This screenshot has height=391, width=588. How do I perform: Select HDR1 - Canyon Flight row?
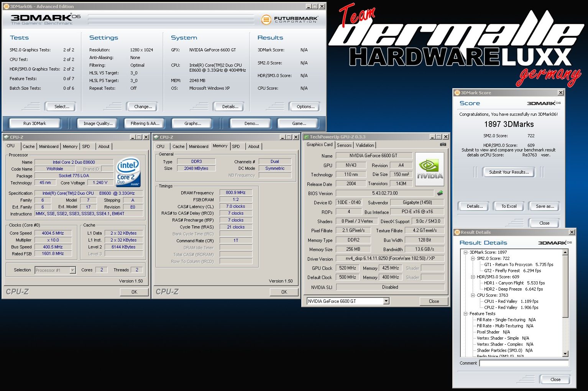(514, 283)
